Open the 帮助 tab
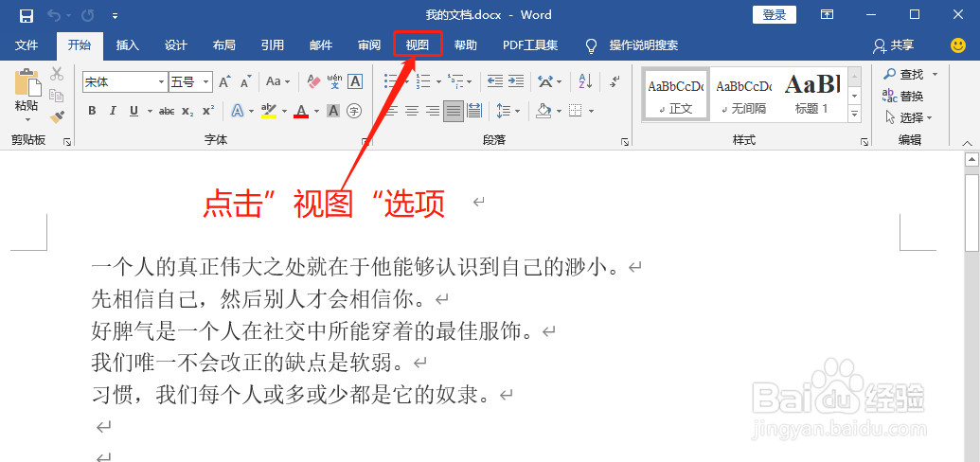 tap(466, 45)
